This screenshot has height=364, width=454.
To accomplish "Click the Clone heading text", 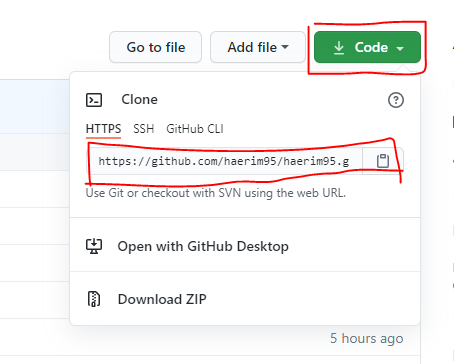I will coord(139,99).
